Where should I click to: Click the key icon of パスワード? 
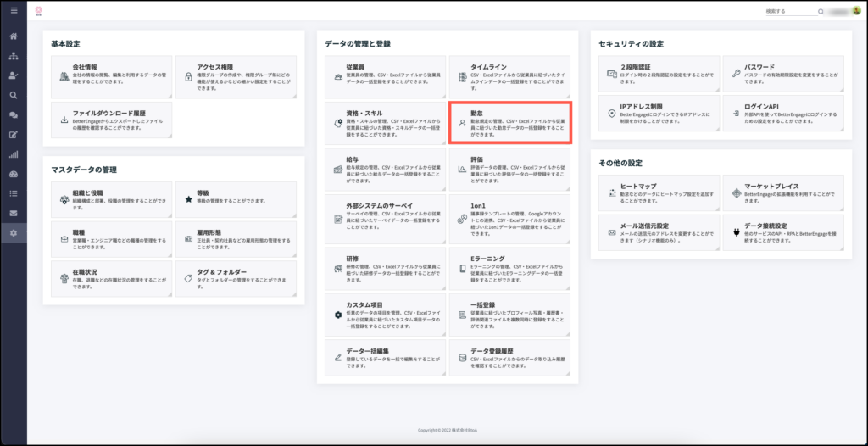coord(736,73)
